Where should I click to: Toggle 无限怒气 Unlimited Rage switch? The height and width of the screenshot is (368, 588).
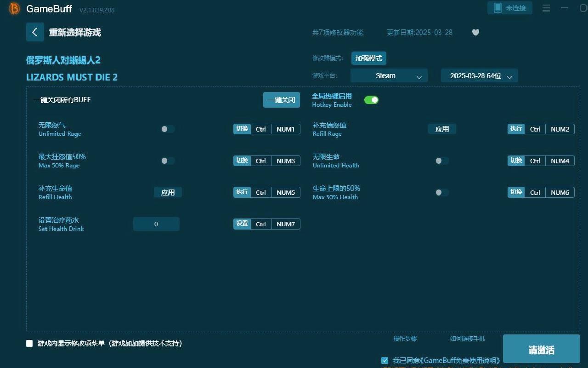click(x=168, y=129)
